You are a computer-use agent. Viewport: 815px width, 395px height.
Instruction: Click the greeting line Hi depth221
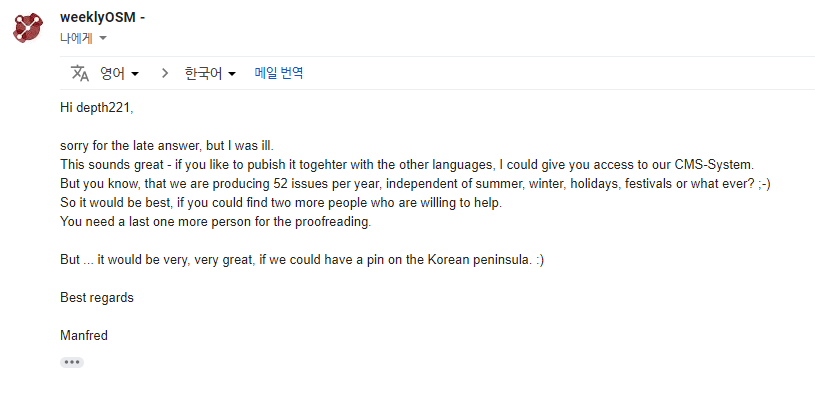click(x=97, y=108)
